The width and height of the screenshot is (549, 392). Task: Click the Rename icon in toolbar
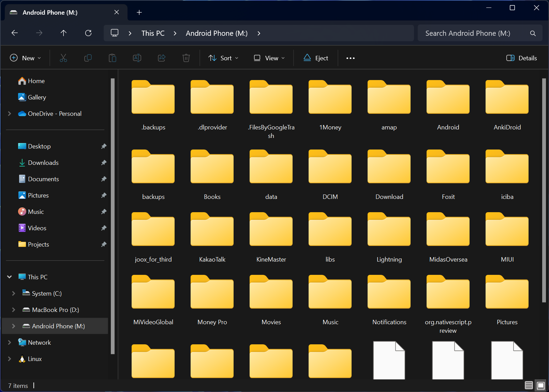coord(137,58)
